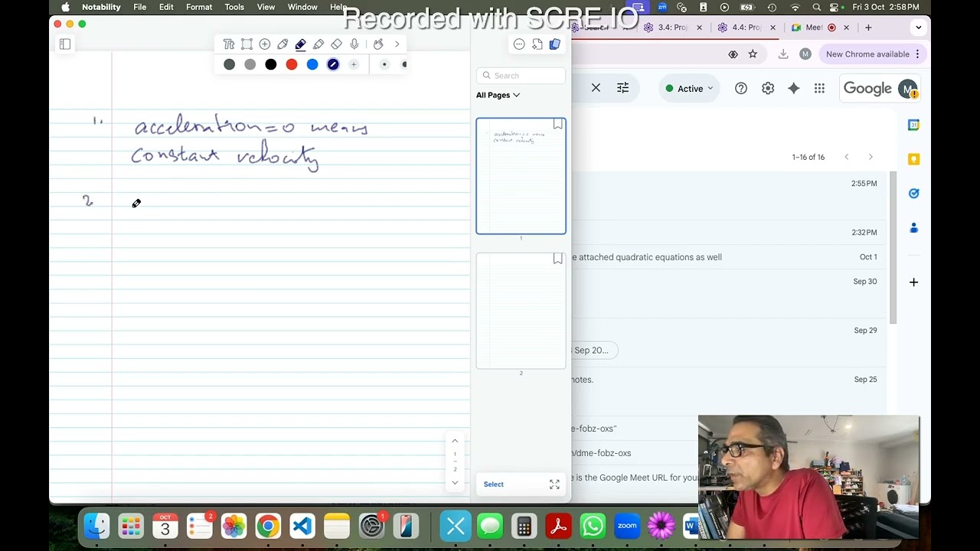Select page 2 thumbnail
Screen dimensions: 980x551
coord(521,311)
